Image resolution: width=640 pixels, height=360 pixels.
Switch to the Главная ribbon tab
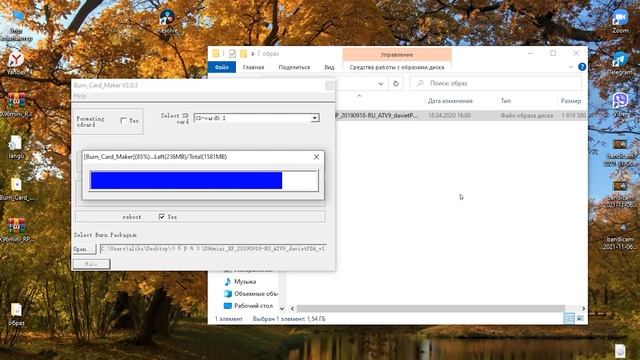click(x=253, y=67)
